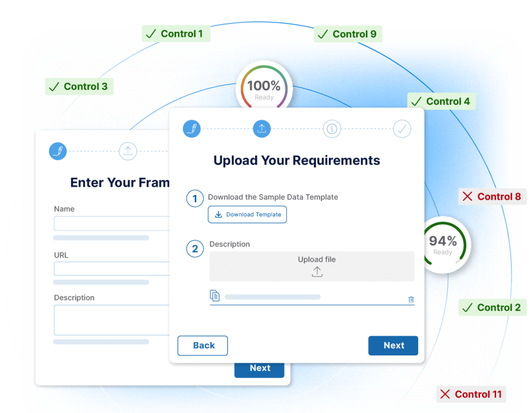
Task: Select the Control 9 tag
Action: point(348,34)
